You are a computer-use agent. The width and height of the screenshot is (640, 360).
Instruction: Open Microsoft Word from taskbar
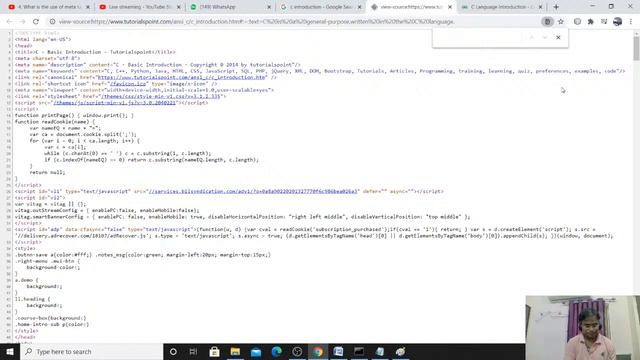click(338, 351)
